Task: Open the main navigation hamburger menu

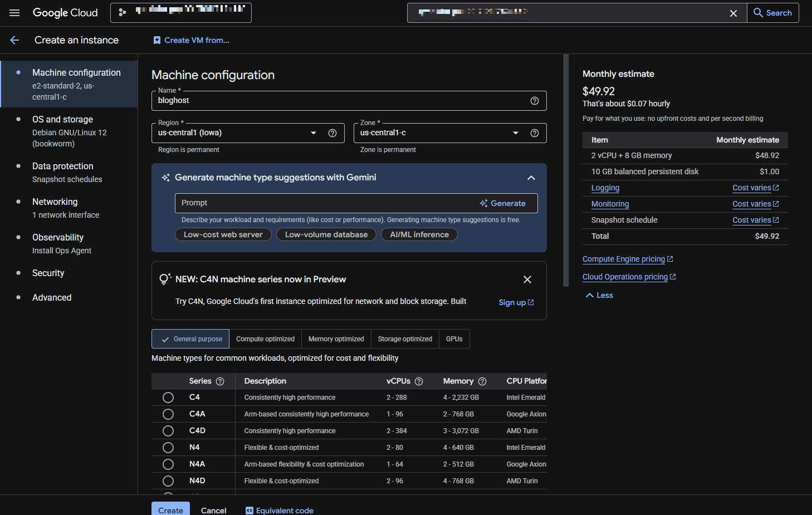Action: pyautogui.click(x=14, y=13)
